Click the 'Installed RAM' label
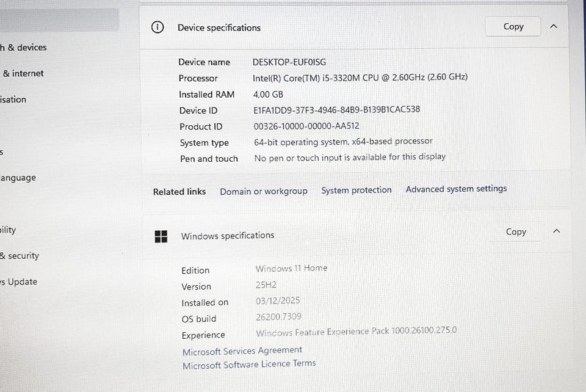This screenshot has width=586, height=392. click(207, 94)
